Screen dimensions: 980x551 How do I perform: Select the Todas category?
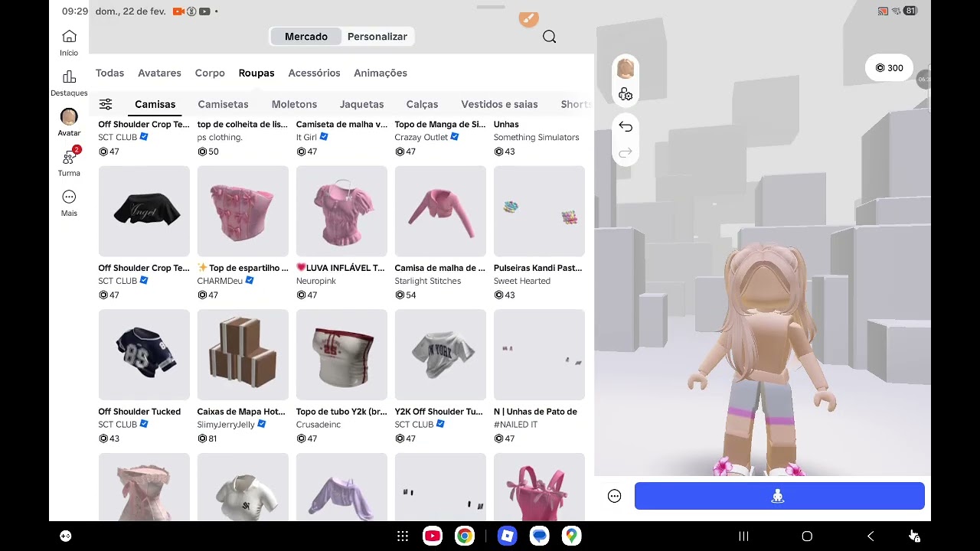[x=109, y=73]
